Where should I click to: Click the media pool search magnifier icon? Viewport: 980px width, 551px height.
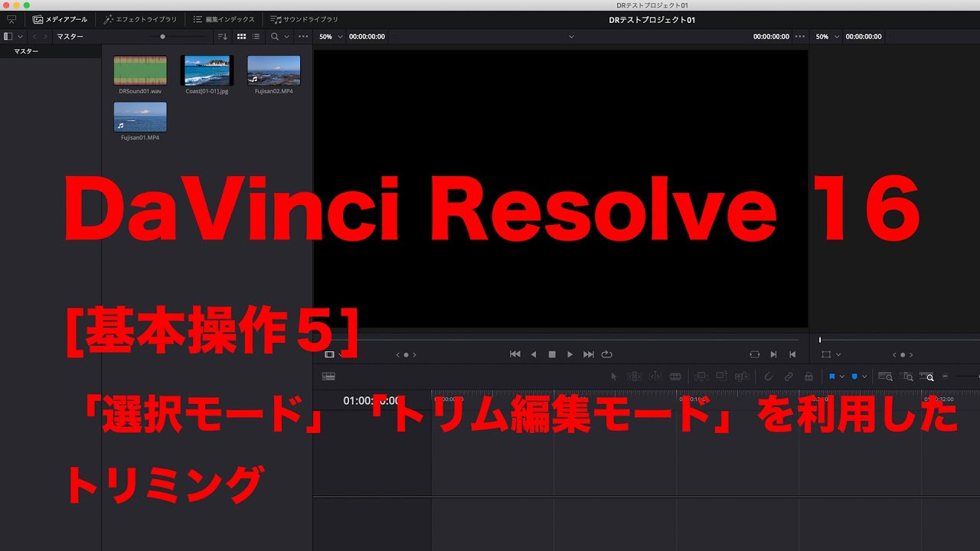[x=275, y=36]
